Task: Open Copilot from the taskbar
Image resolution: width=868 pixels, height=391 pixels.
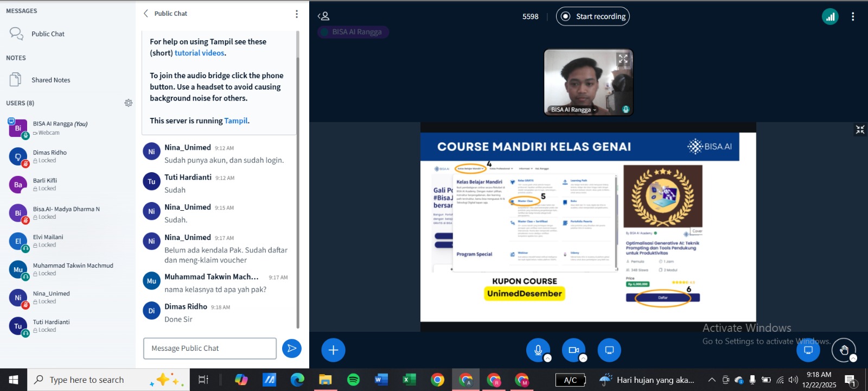Action: 241,380
